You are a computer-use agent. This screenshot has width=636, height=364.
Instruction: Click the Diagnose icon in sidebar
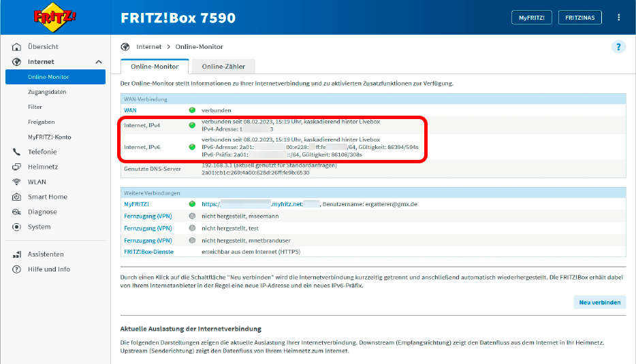(x=17, y=212)
